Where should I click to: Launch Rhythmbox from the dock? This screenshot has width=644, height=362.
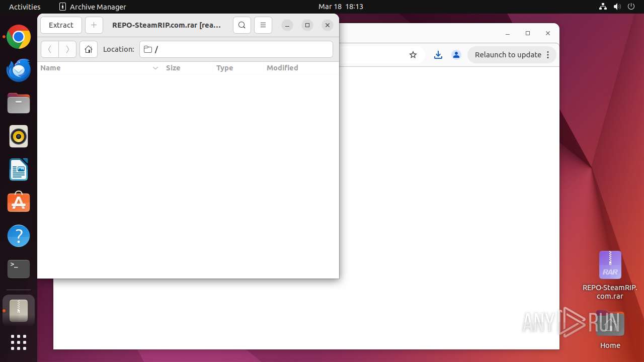point(19,137)
